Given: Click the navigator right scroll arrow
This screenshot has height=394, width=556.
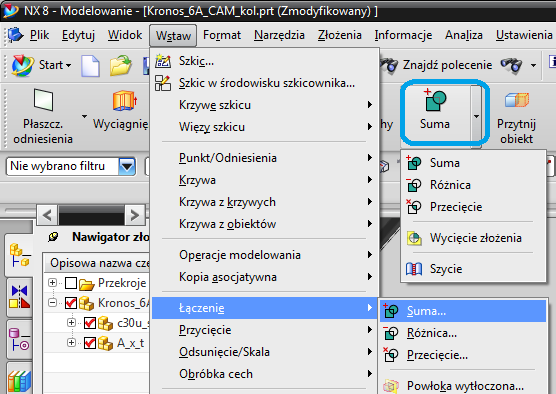Looking at the screenshot, I should (x=134, y=215).
